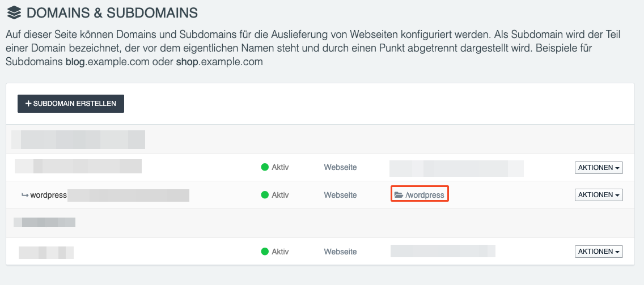Click blurred target path in last domain row
This screenshot has width=644, height=285.
click(x=443, y=251)
